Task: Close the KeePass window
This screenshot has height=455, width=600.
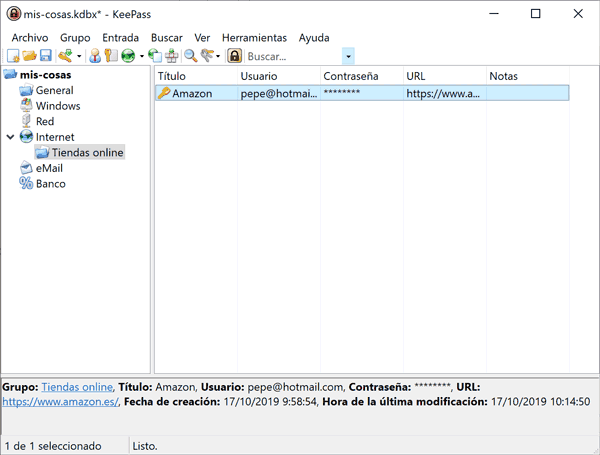Action: [x=578, y=14]
